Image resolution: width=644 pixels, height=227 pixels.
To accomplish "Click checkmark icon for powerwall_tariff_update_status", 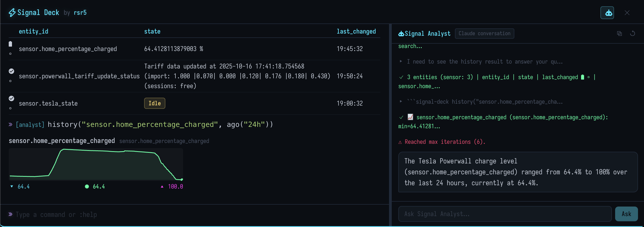I will coord(11,71).
